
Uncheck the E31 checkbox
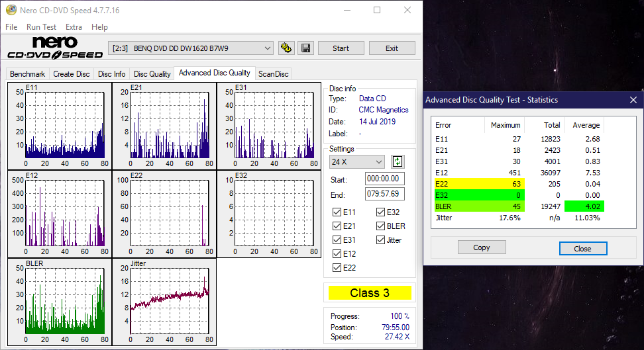(x=337, y=240)
